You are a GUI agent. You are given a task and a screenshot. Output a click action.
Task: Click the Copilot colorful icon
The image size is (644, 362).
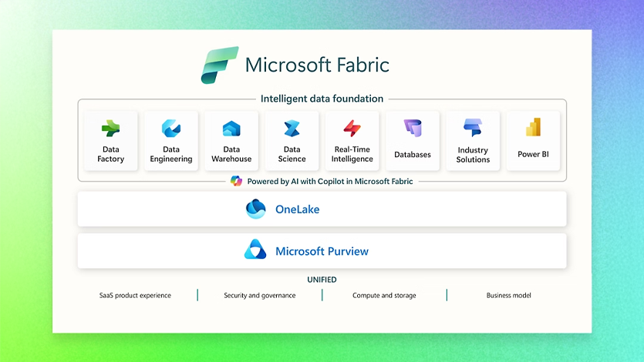point(236,181)
